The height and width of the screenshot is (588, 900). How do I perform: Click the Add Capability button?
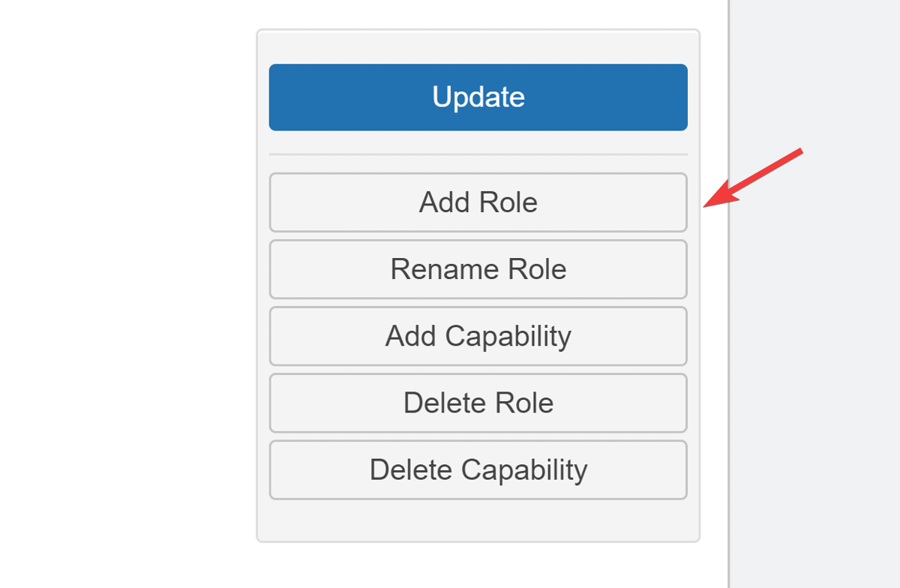click(x=478, y=336)
